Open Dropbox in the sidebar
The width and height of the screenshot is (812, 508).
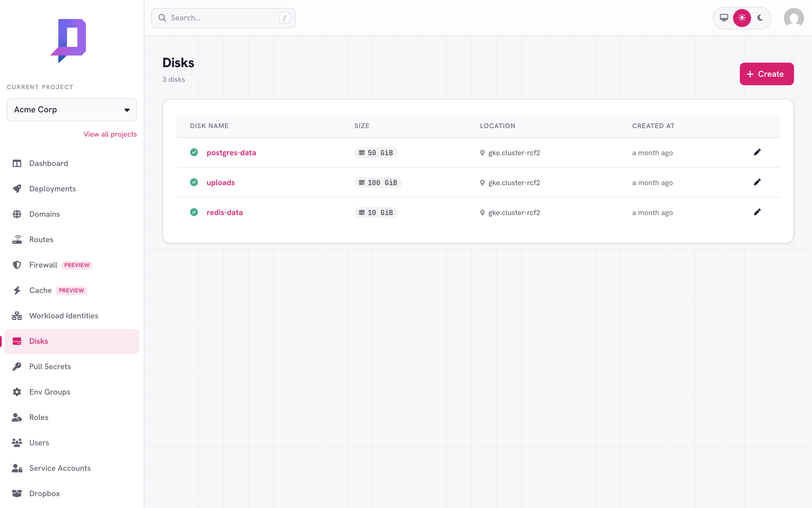(72, 494)
